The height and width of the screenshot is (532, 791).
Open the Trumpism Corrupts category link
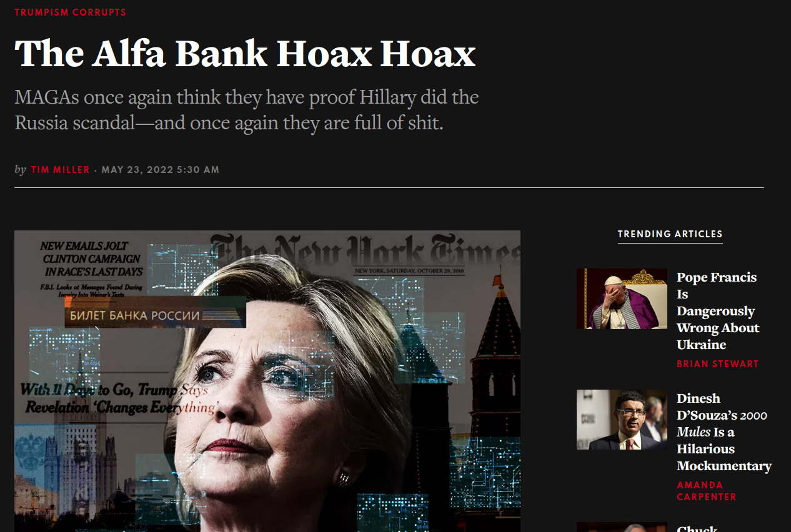[x=70, y=12]
